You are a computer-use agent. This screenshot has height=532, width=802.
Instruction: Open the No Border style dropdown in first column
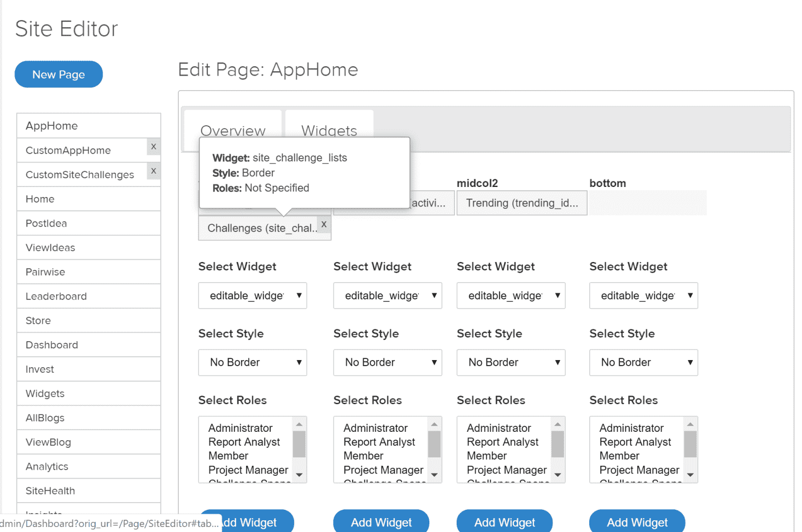[x=252, y=362]
